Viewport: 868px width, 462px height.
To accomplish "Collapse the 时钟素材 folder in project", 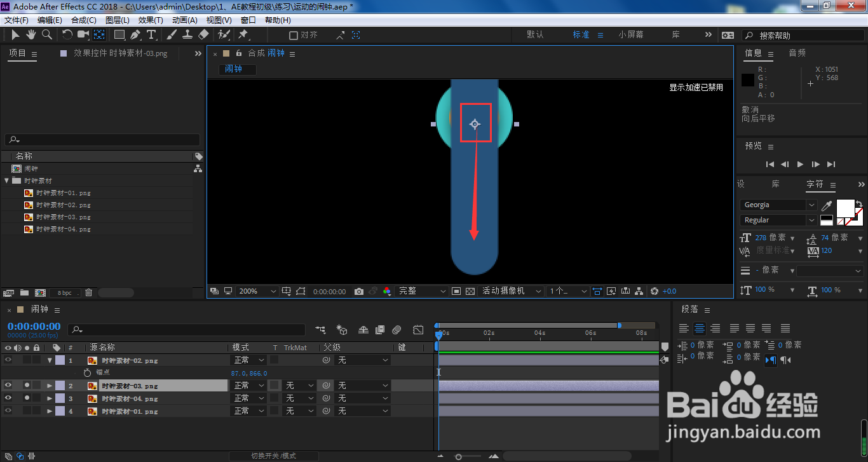I will click(7, 180).
